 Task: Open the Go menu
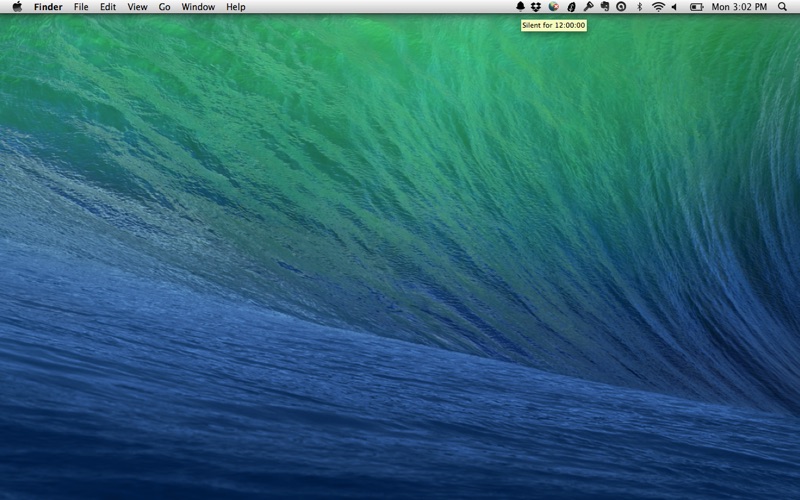(x=164, y=7)
